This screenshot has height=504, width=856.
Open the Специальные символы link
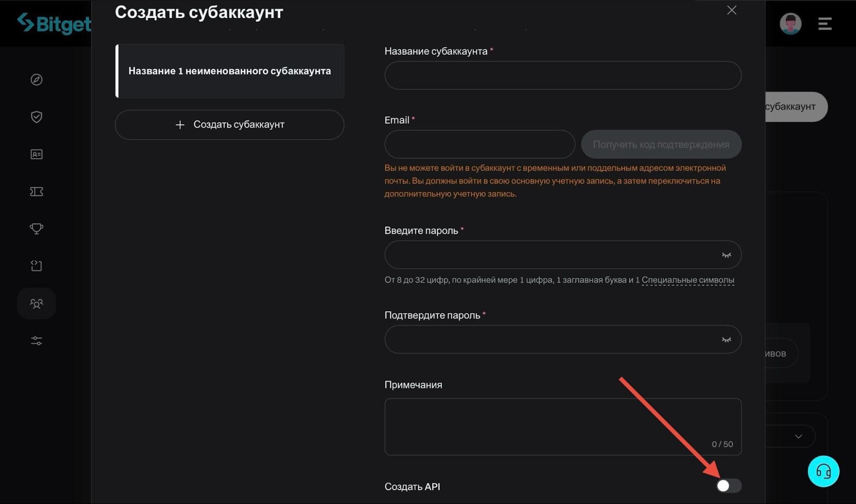pos(688,280)
